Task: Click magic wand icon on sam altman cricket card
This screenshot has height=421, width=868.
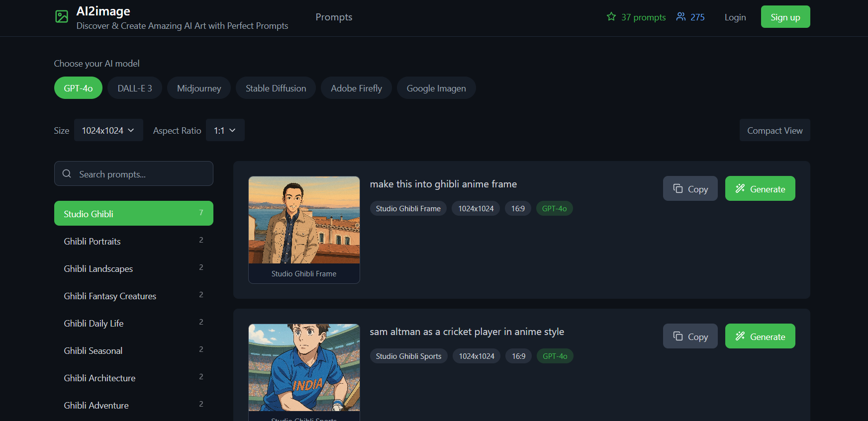Action: (740, 337)
